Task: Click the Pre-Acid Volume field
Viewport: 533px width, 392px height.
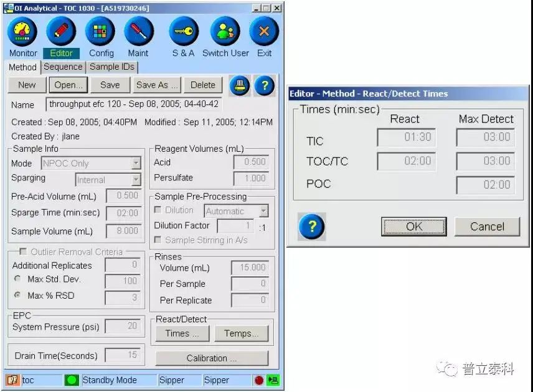Action: (123, 195)
